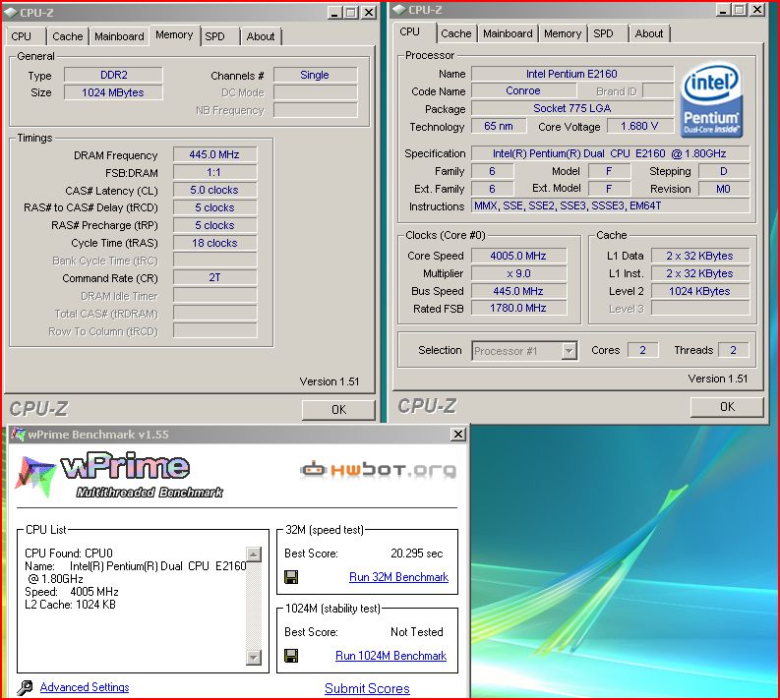This screenshot has height=700, width=780.
Task: Click the wPrime Multithreaded Benchmark logo
Action: (119, 475)
